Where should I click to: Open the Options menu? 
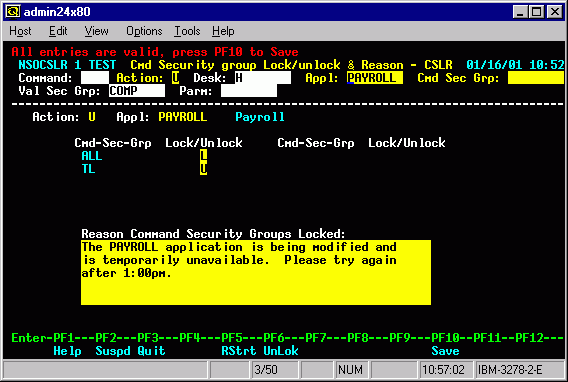[x=144, y=31]
